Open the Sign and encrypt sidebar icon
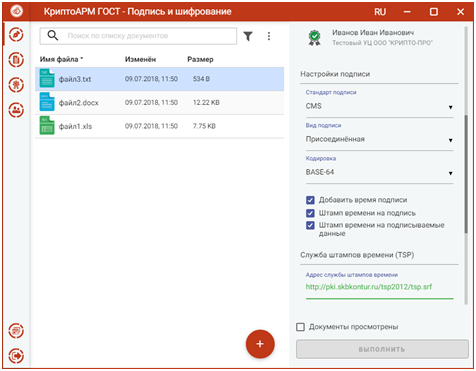Image resolution: width=476 pixels, height=371 pixels. coord(16,35)
